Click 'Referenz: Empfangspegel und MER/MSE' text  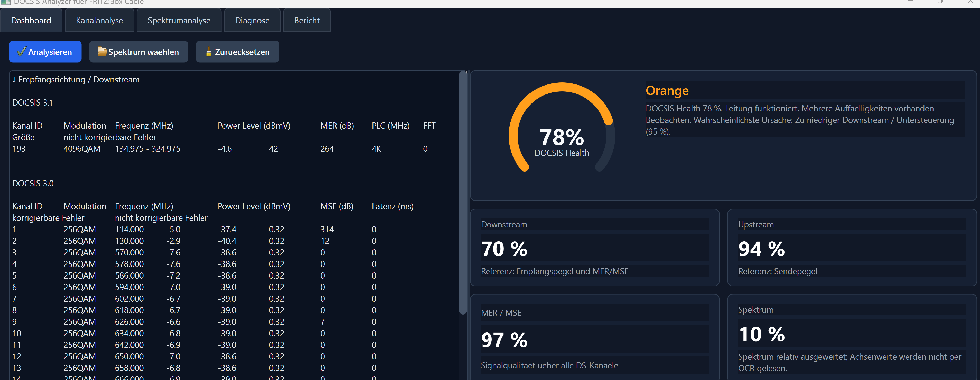(x=555, y=271)
